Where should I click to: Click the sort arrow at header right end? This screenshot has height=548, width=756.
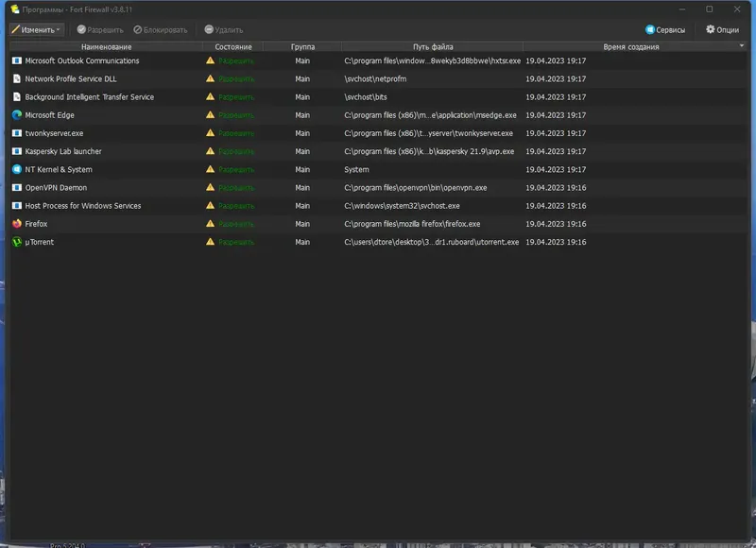(x=742, y=45)
